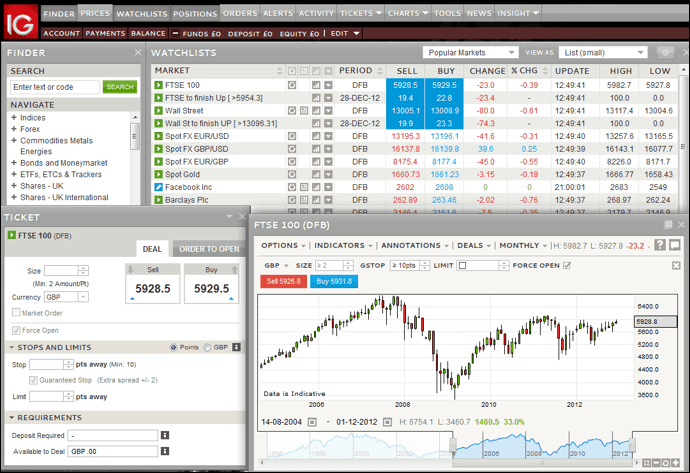This screenshot has width=690, height=473.
Task: Click the chart comment speech bubble icon
Action: [x=675, y=245]
